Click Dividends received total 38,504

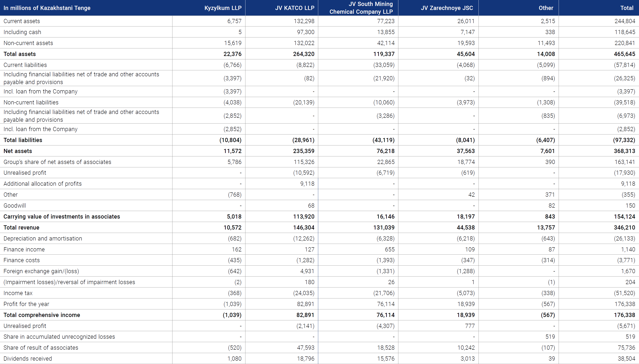click(626, 359)
